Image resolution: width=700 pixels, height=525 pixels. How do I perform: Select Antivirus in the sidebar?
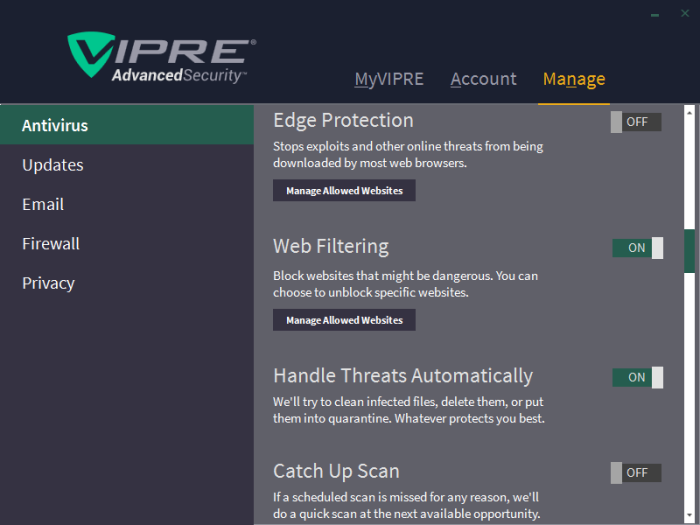point(127,125)
